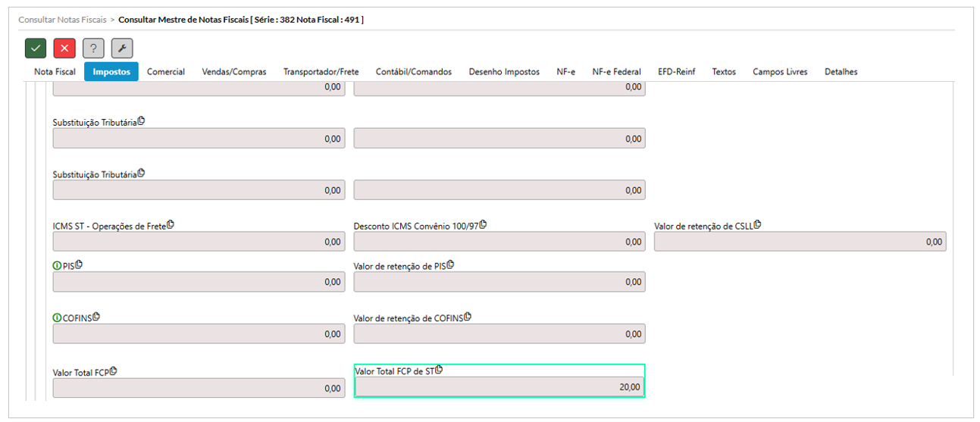Viewport: 980px width, 422px height.
Task: Open the Comercial tab
Action: (166, 72)
